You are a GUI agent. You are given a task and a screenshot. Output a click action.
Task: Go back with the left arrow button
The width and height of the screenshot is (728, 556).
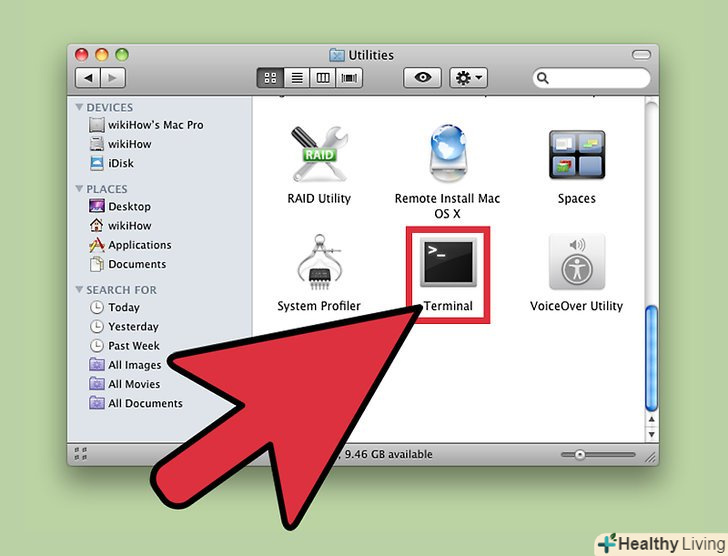tap(88, 78)
